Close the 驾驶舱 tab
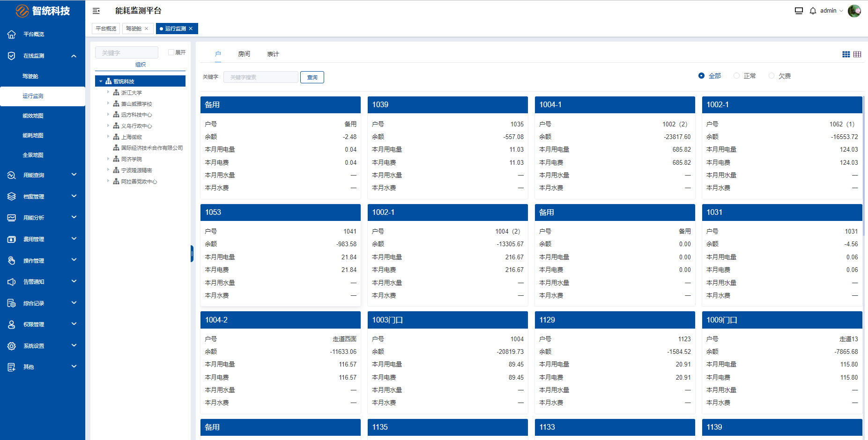The image size is (868, 440). click(147, 29)
